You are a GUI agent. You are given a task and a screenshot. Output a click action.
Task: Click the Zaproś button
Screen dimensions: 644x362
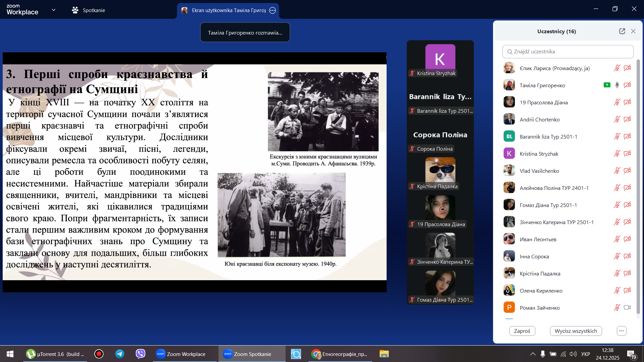pos(522,331)
